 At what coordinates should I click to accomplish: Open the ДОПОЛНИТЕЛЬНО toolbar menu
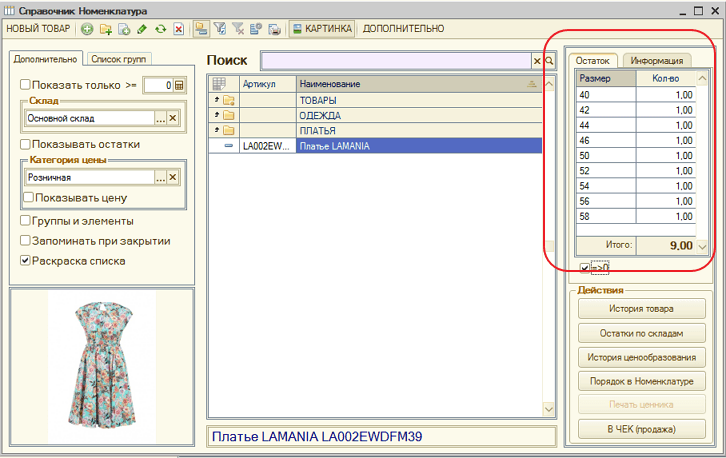403,29
